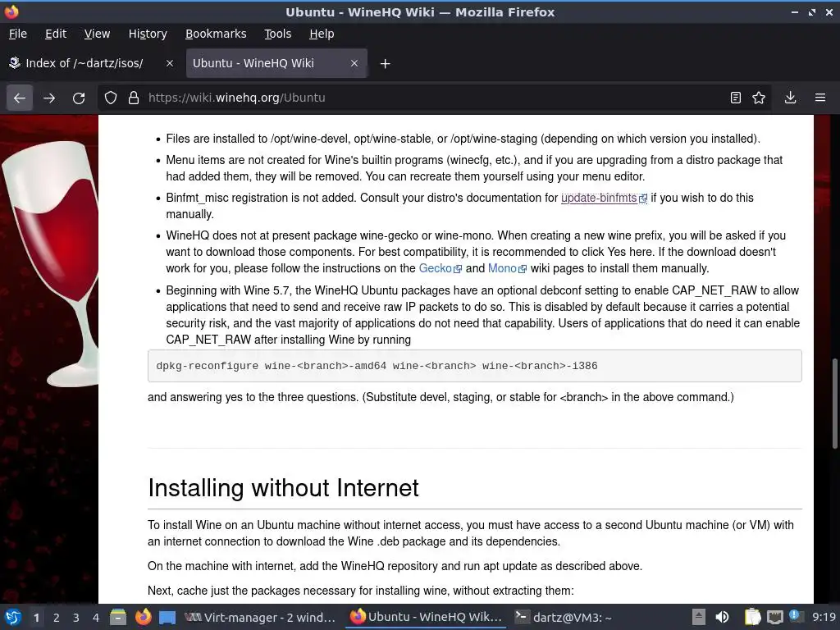Focus the Ubuntu - WineHQ Wiki taskbar entry
840x630 pixels.
tap(426, 617)
